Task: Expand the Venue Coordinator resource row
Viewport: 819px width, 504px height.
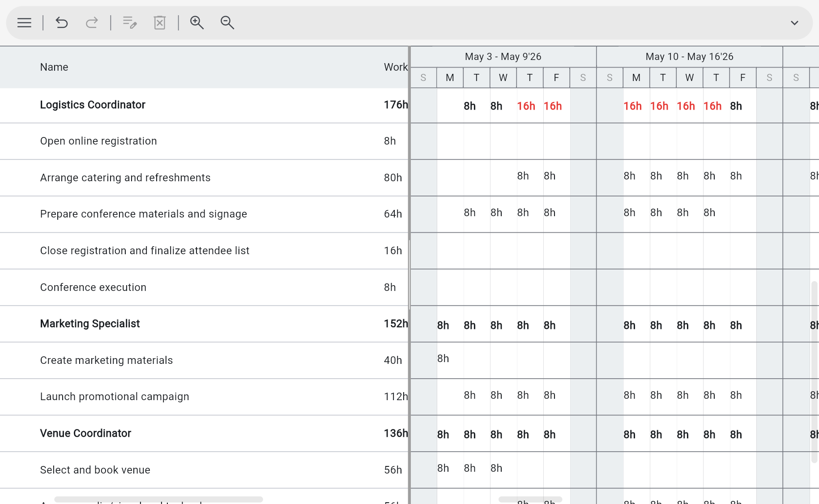Action: click(x=85, y=433)
